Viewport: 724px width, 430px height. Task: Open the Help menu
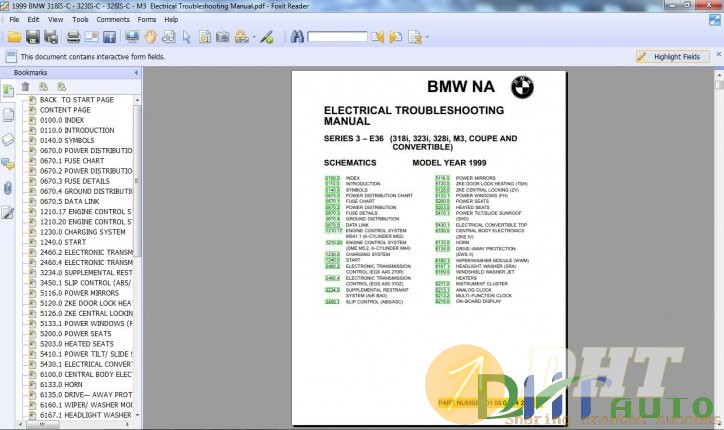point(171,19)
